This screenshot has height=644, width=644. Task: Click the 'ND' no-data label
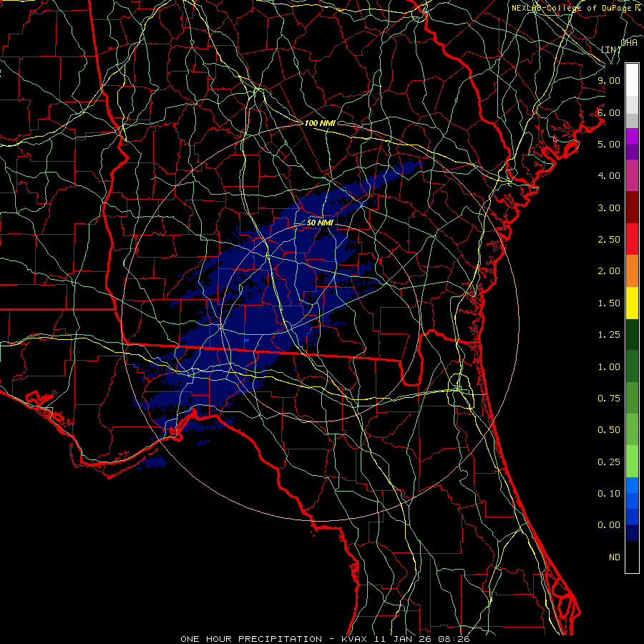[x=615, y=557]
